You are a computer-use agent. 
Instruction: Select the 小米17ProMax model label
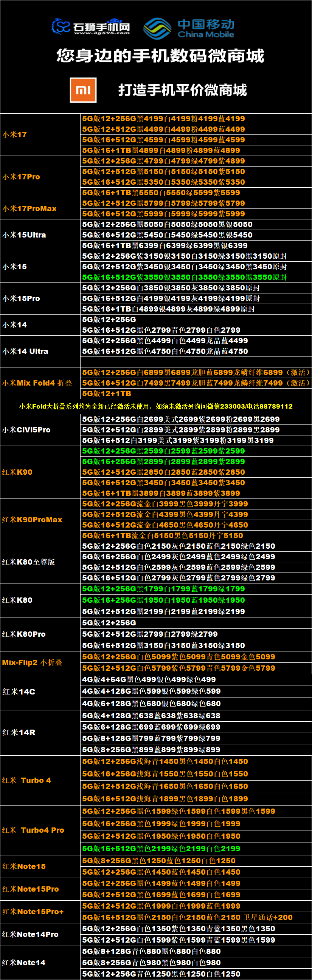click(x=30, y=208)
